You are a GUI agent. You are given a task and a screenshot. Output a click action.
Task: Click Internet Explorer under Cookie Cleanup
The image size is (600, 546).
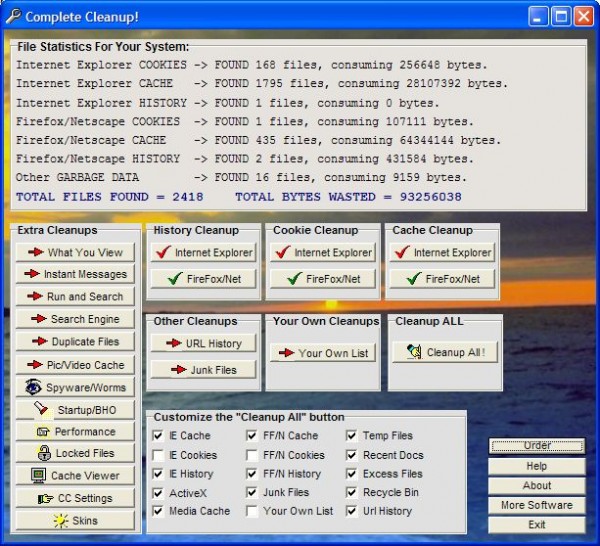[323, 253]
